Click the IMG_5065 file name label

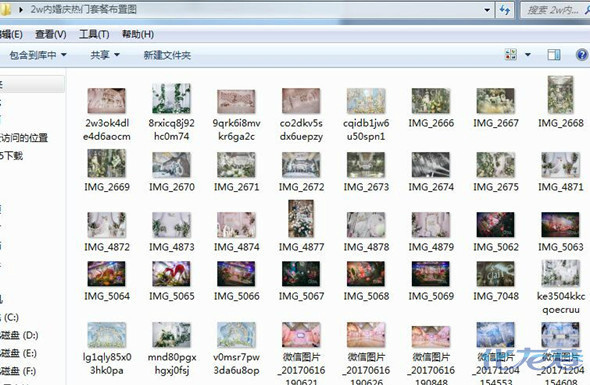(172, 296)
